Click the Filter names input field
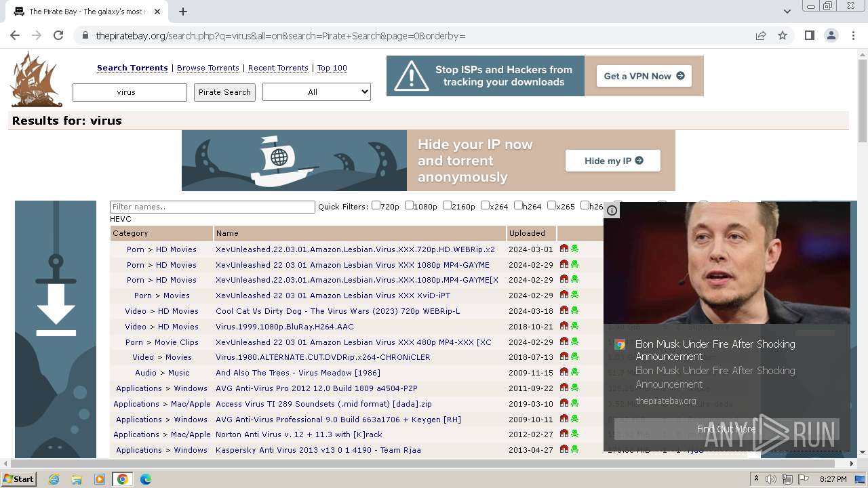Viewport: 868px width, 488px height. (212, 207)
